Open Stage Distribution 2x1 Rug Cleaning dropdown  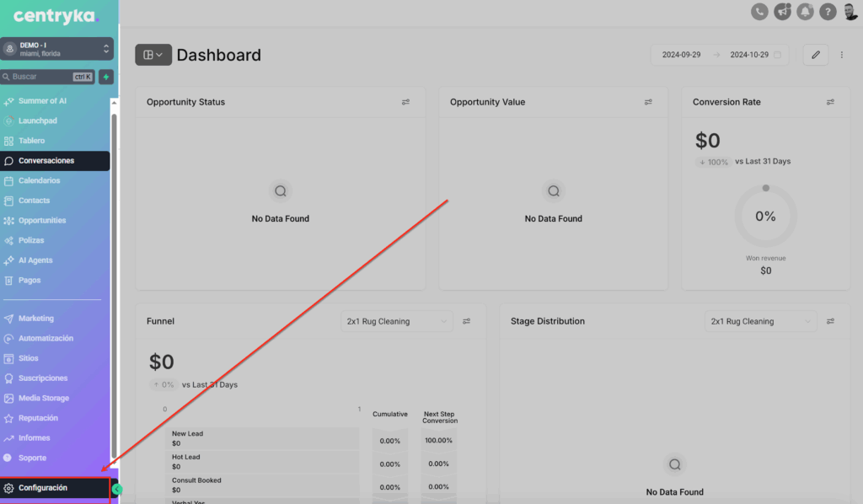point(761,321)
